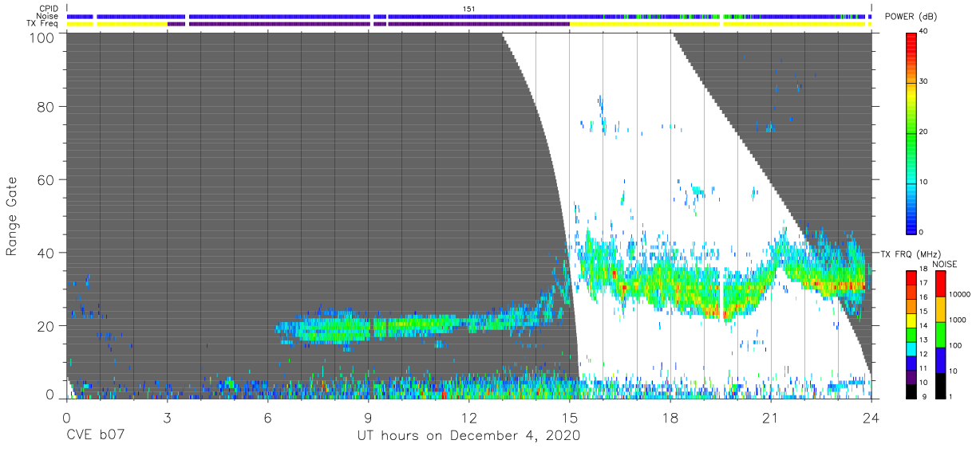Viewport: 980px width, 452px height.
Task: Click the 10000 label on the NOISE legend
Action: point(961,294)
